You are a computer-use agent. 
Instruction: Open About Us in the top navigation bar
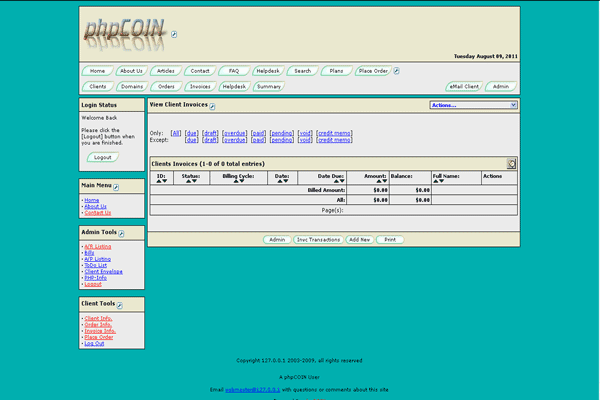tap(131, 71)
